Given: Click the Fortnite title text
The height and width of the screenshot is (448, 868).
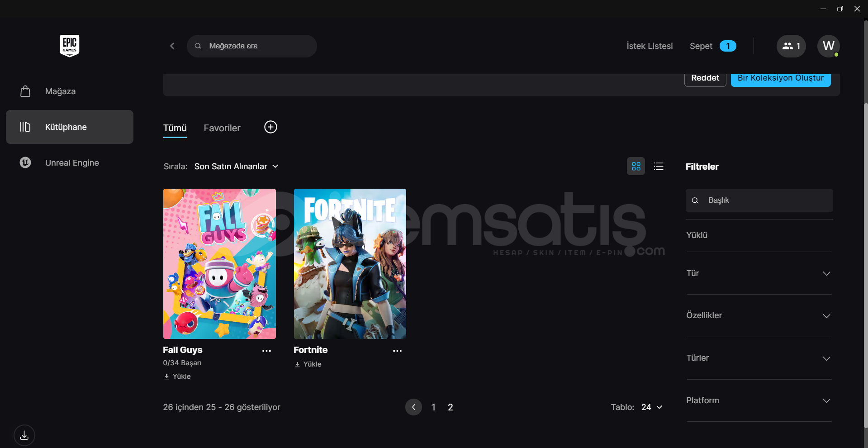Looking at the screenshot, I should coord(311,350).
